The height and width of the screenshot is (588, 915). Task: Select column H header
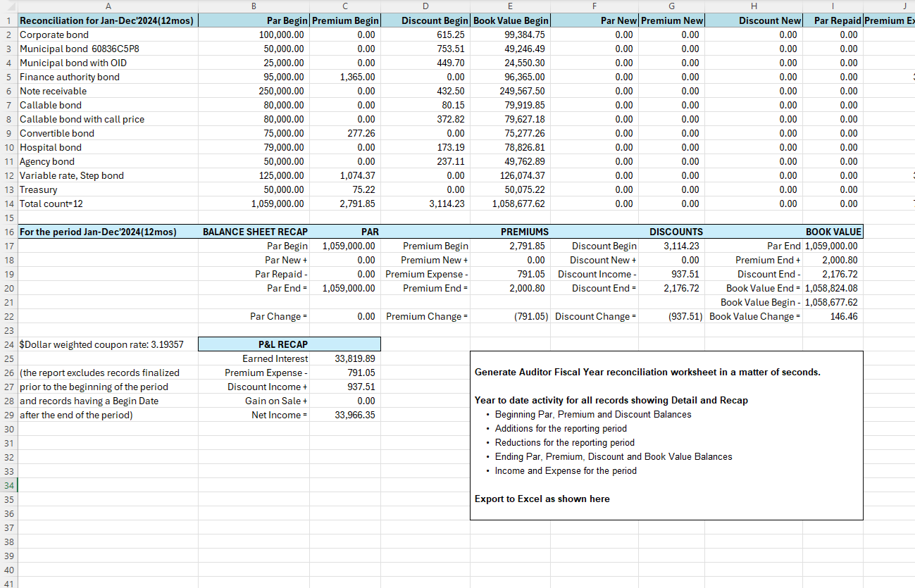point(753,6)
